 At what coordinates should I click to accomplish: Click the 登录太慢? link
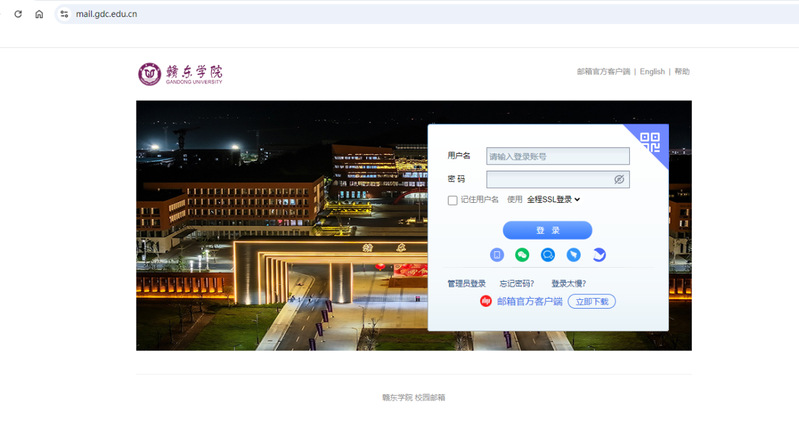569,284
